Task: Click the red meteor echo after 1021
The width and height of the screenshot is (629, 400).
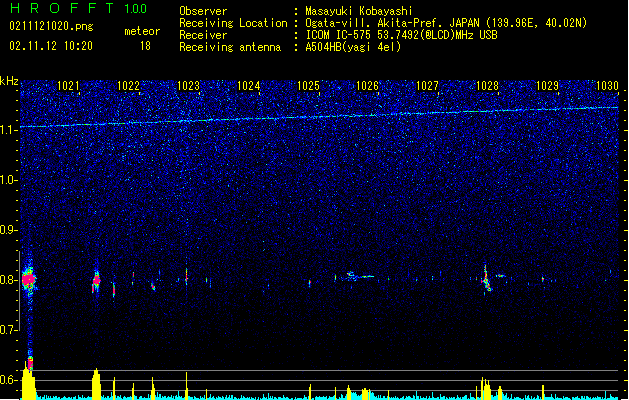Action: click(x=96, y=281)
